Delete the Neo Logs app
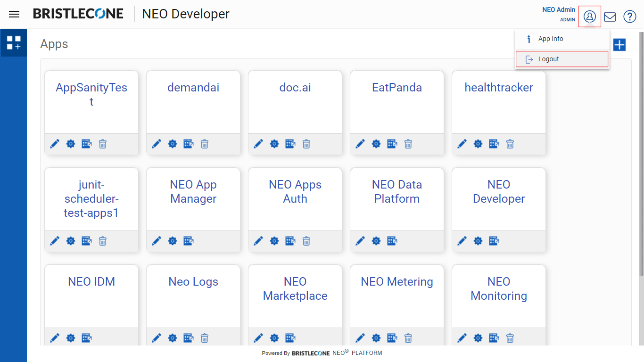The image size is (644, 362). coord(205,338)
